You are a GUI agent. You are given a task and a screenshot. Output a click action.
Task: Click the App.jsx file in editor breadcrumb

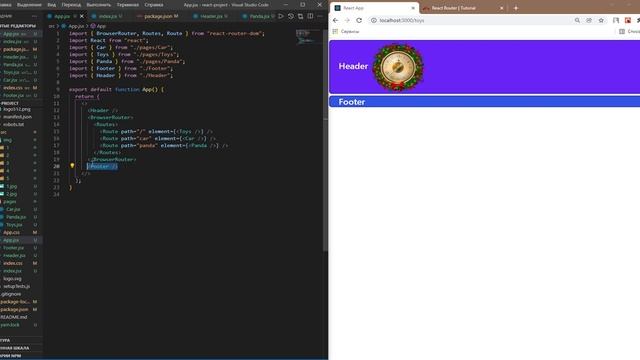click(x=73, y=26)
